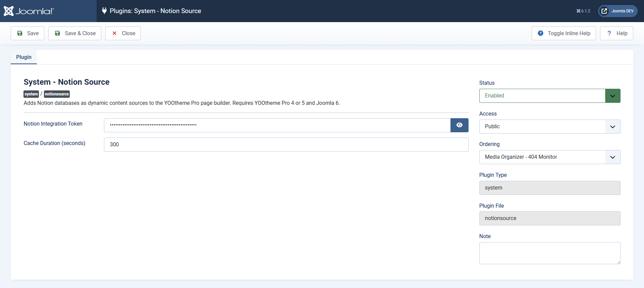Open the Joomla DEV site link

[618, 11]
